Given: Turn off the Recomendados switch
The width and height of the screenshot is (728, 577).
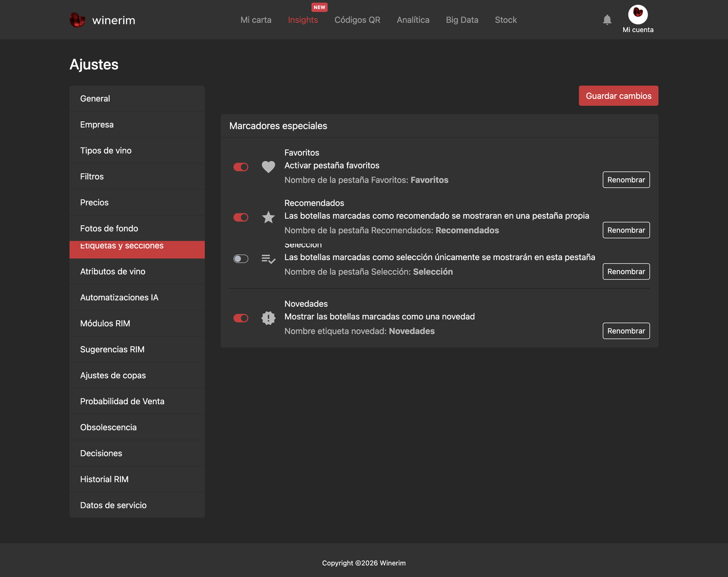Looking at the screenshot, I should (x=241, y=217).
